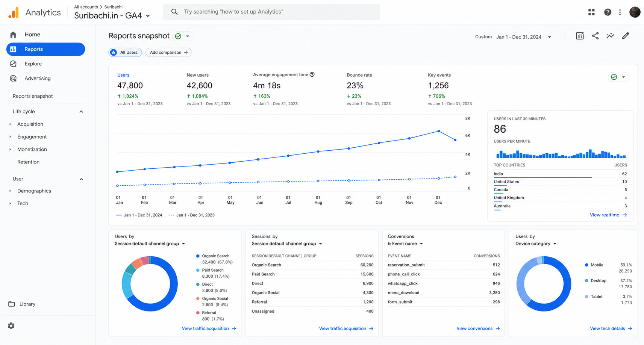Click the All Users chip
Viewport: 644px width, 345px height.
(x=125, y=53)
